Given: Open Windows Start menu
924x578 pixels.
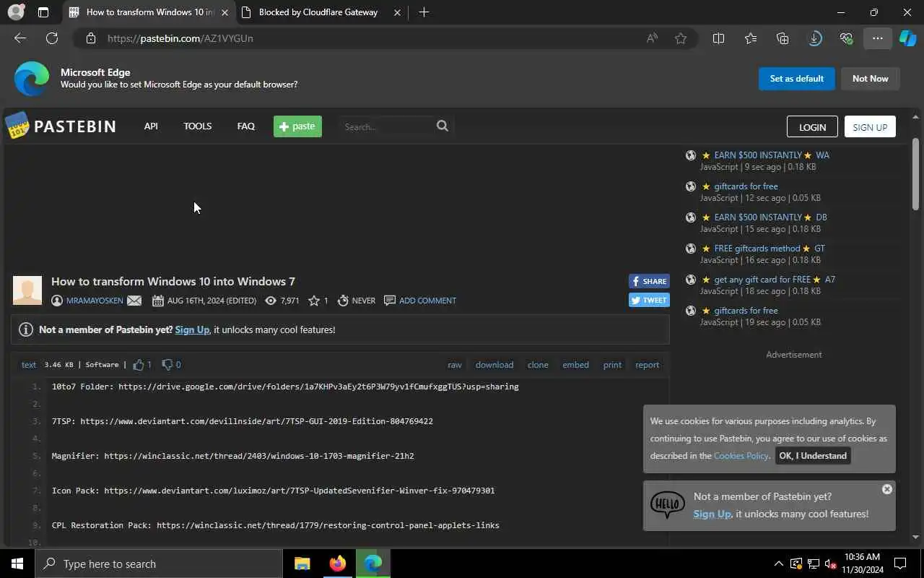Looking at the screenshot, I should 17,564.
